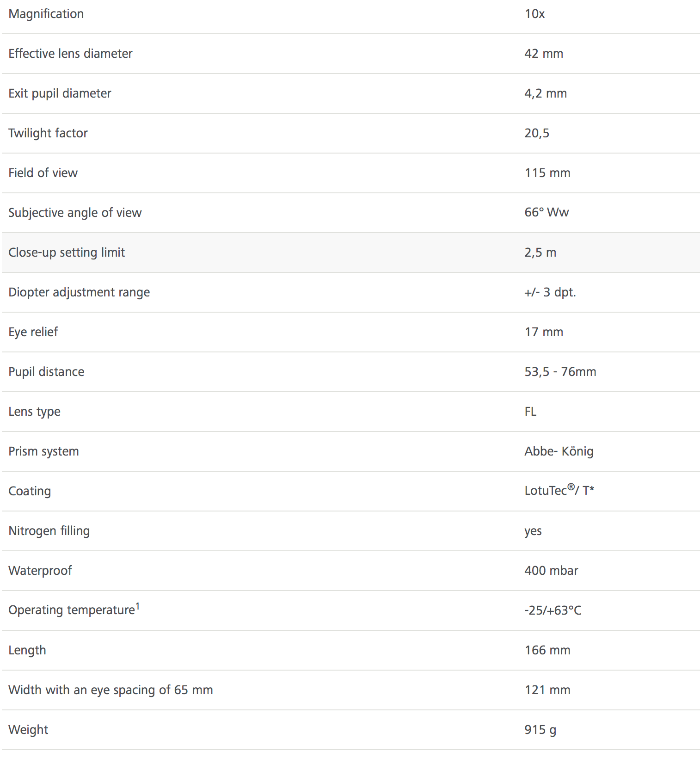Click the Operating temperature footnote superscript
Screen dimensions: 700x764
(x=137, y=606)
